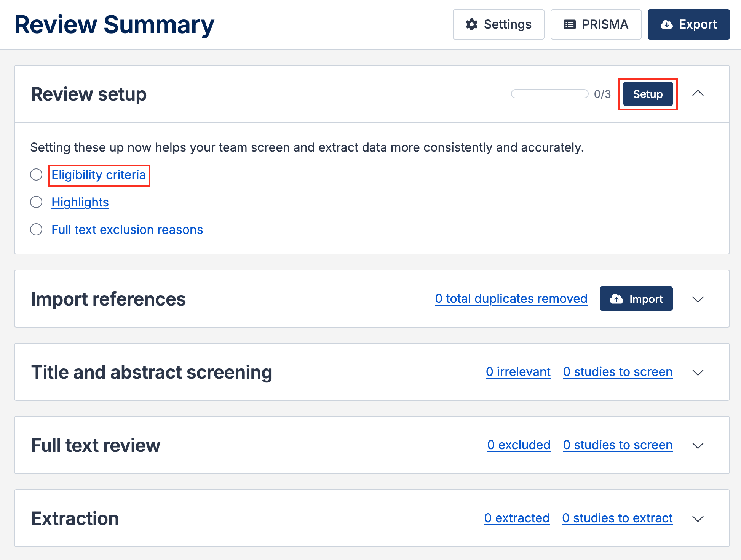Click the Export button
Viewport: 741px width, 560px height.
point(688,24)
